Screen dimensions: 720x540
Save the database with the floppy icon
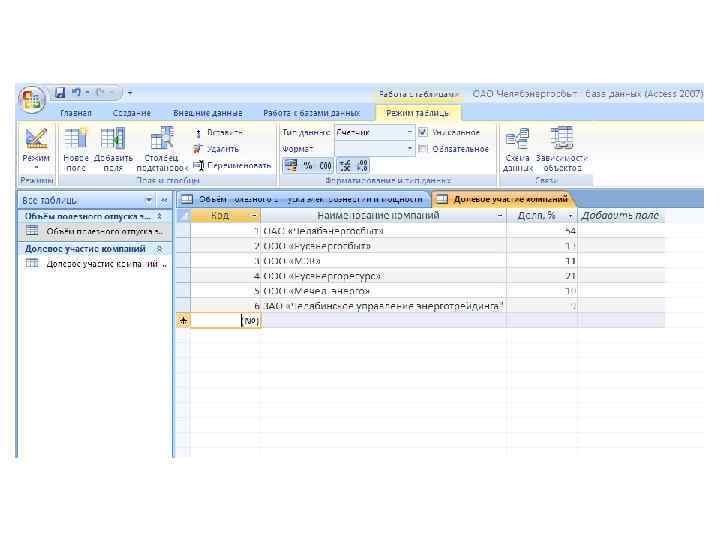60,93
